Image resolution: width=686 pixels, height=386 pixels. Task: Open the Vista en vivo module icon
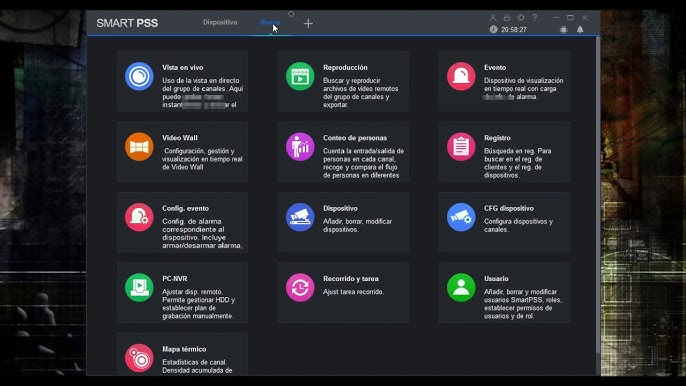click(x=139, y=76)
